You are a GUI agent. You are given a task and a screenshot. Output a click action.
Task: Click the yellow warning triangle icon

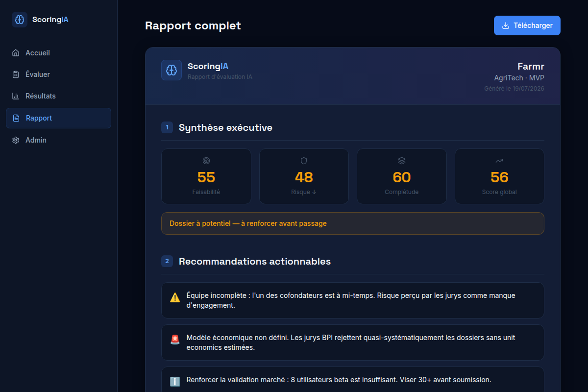coord(175,297)
